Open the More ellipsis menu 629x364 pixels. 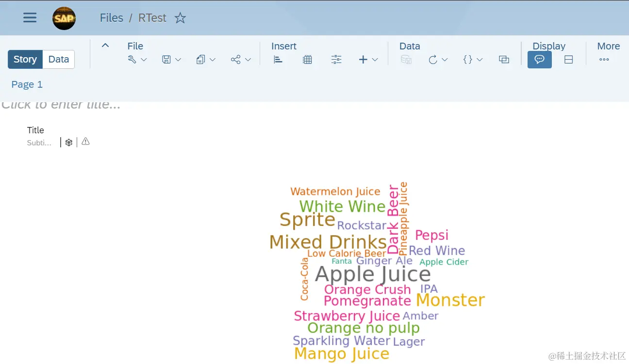pyautogui.click(x=604, y=60)
